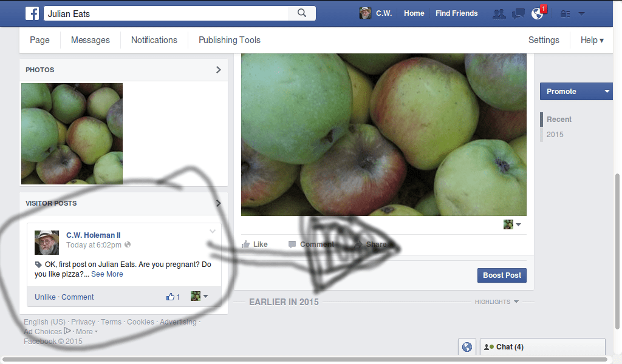
Task: Toggle Chat (4) panel open
Action: [x=508, y=346]
